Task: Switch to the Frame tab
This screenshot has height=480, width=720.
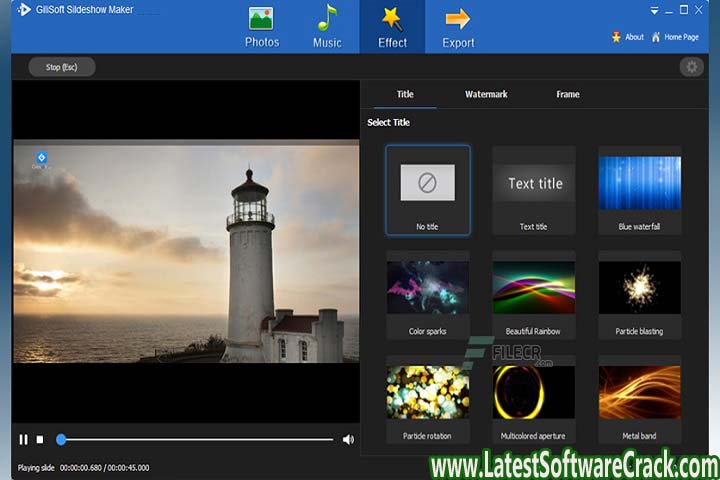Action: [x=567, y=94]
